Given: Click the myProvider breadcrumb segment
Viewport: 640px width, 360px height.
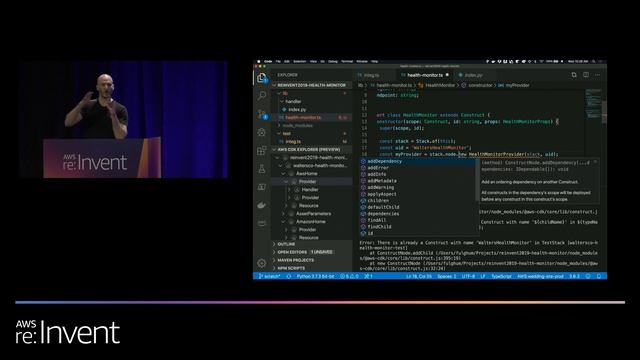Looking at the screenshot, I should [514, 85].
